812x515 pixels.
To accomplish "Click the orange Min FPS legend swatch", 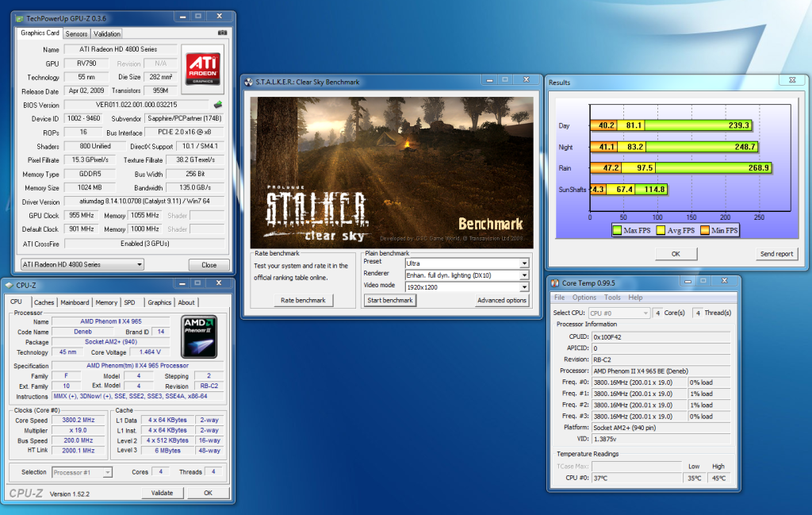I will coord(704,230).
